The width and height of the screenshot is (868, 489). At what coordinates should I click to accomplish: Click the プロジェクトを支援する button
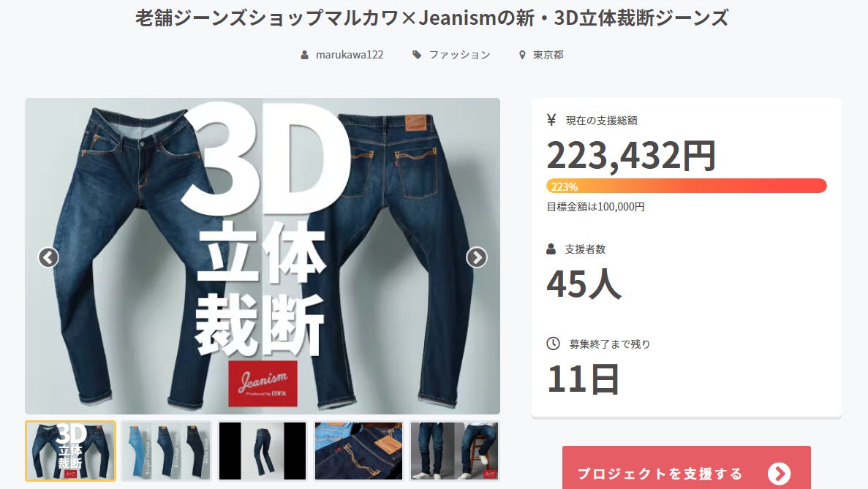coord(687,468)
